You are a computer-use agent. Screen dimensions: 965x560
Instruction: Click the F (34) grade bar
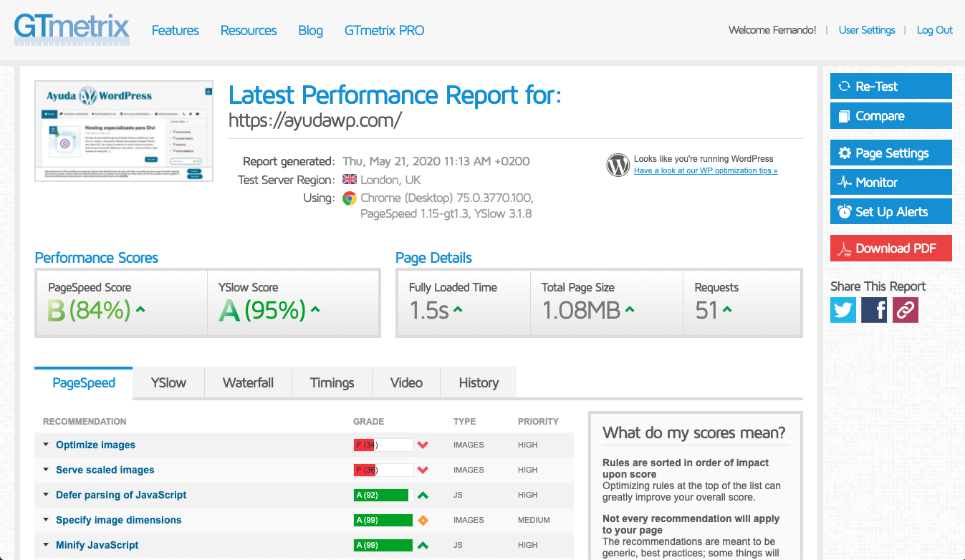point(383,445)
